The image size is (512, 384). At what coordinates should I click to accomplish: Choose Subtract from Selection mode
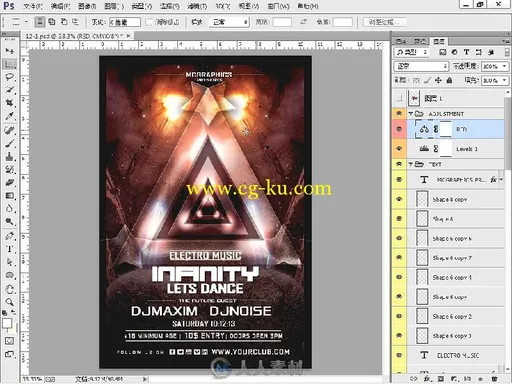[64, 22]
